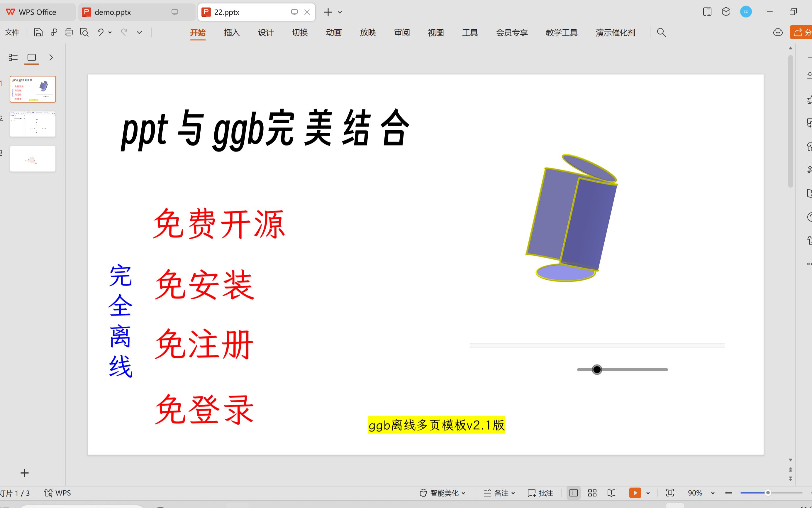Open the 工具 ribbon tab

pyautogui.click(x=469, y=33)
